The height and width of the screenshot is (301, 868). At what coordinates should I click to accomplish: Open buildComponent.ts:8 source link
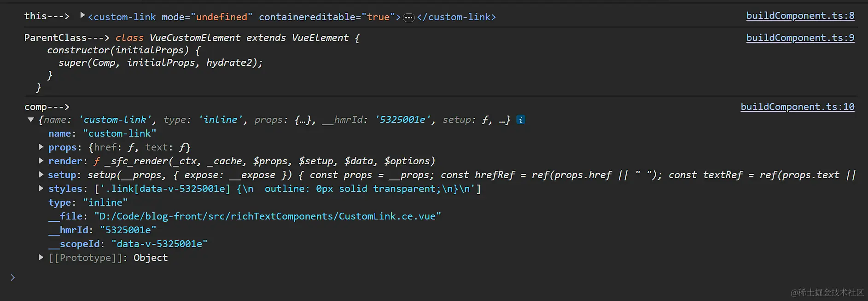pos(800,16)
